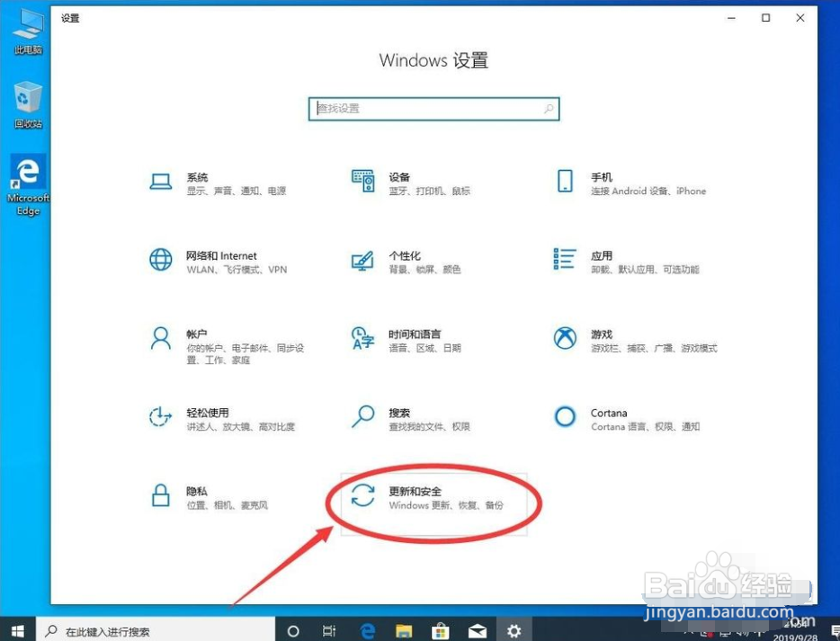This screenshot has width=840, height=641.
Task: Open the 轻松使用 dashed clock icon
Action: coord(160,416)
